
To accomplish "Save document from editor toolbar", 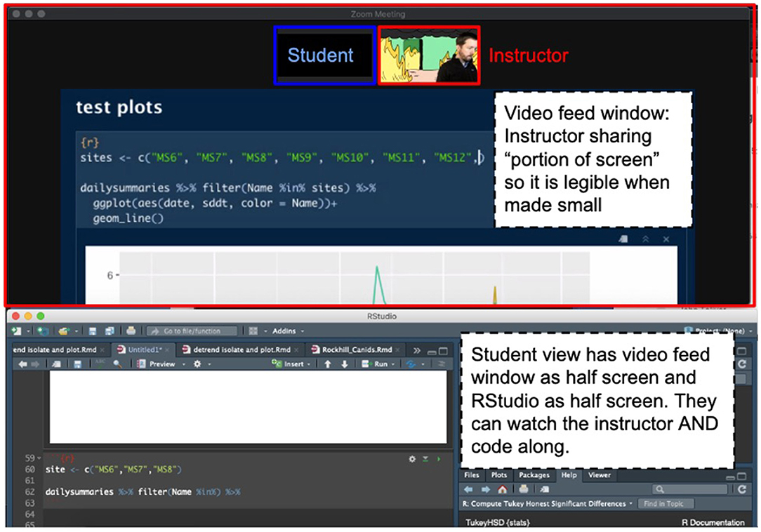I will tap(78, 364).
